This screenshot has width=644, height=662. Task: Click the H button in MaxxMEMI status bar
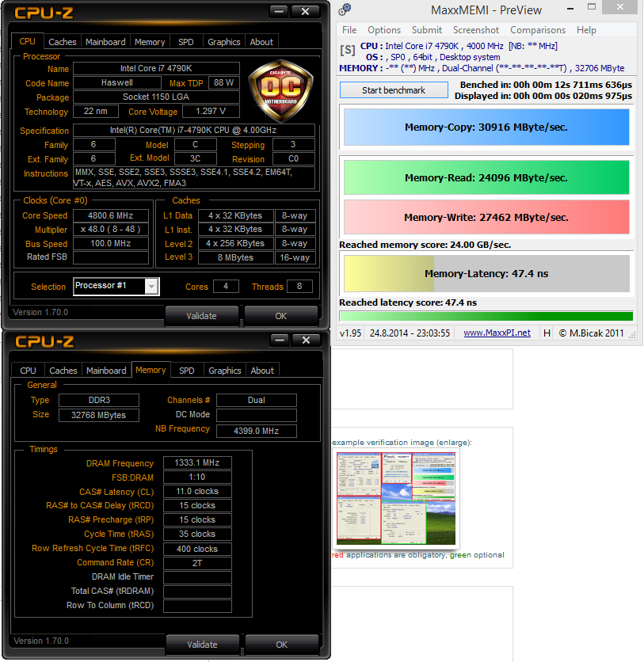click(x=547, y=333)
